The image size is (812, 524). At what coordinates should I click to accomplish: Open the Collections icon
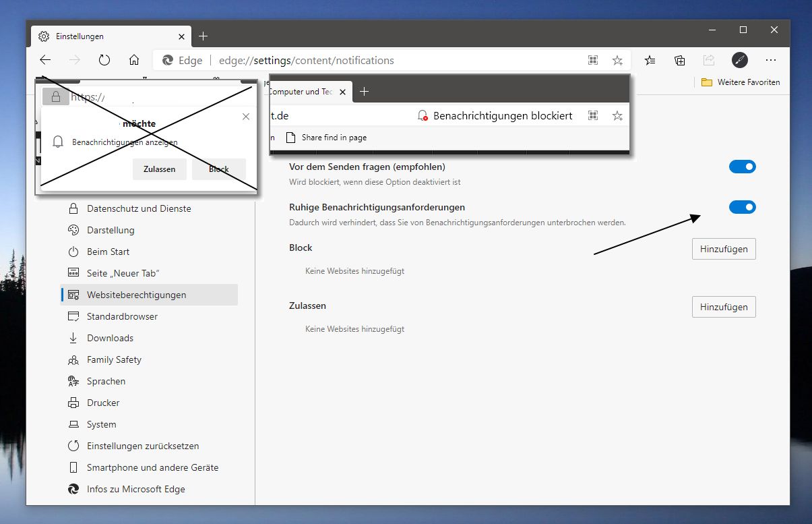(680, 60)
